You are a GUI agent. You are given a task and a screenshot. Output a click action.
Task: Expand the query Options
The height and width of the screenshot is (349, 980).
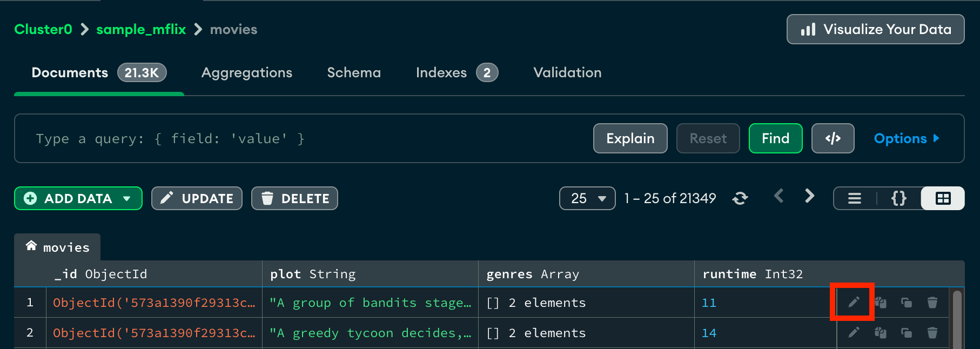point(907,138)
